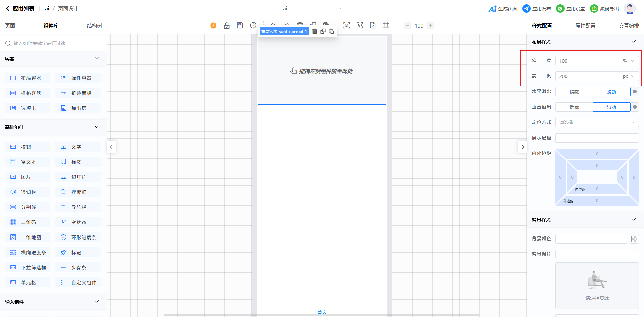Delete the selected 布局容器 with trash icon
644x317 pixels.
tap(315, 31)
